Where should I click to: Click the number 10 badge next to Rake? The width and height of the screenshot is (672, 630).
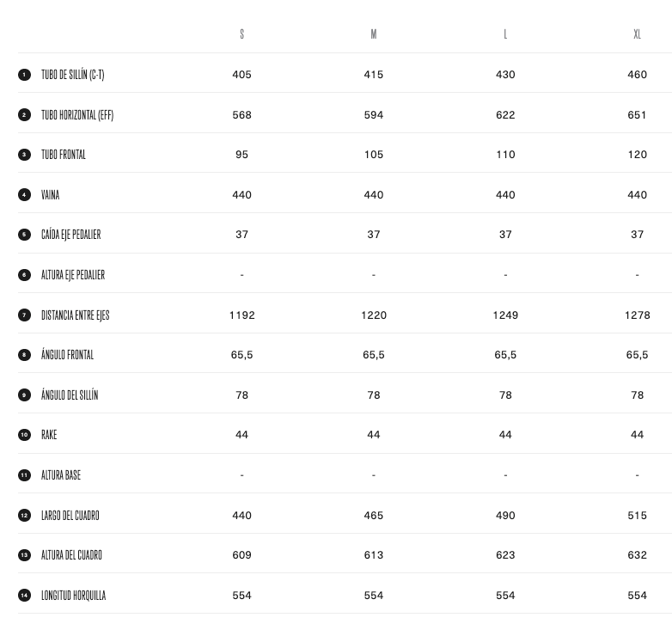click(x=24, y=435)
